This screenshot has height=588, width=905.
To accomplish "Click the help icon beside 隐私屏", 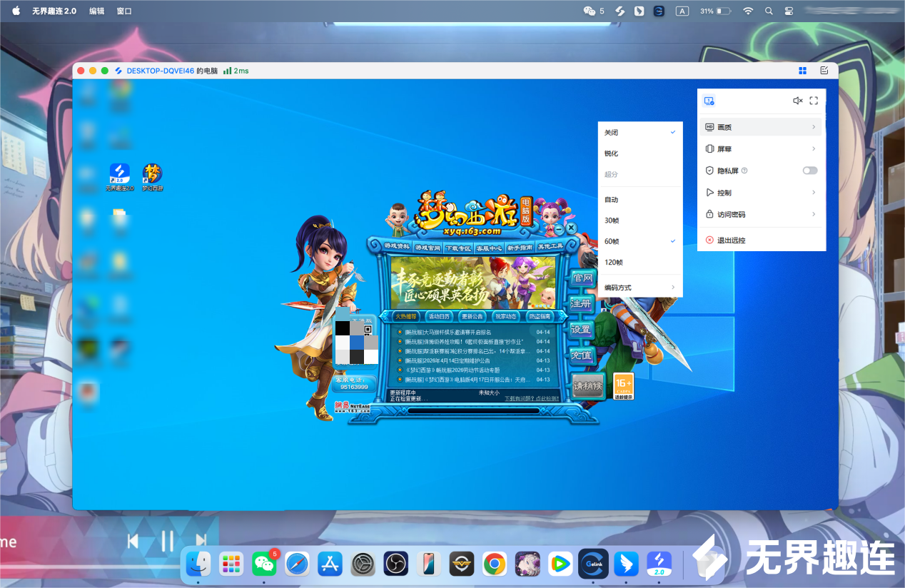I will click(744, 171).
